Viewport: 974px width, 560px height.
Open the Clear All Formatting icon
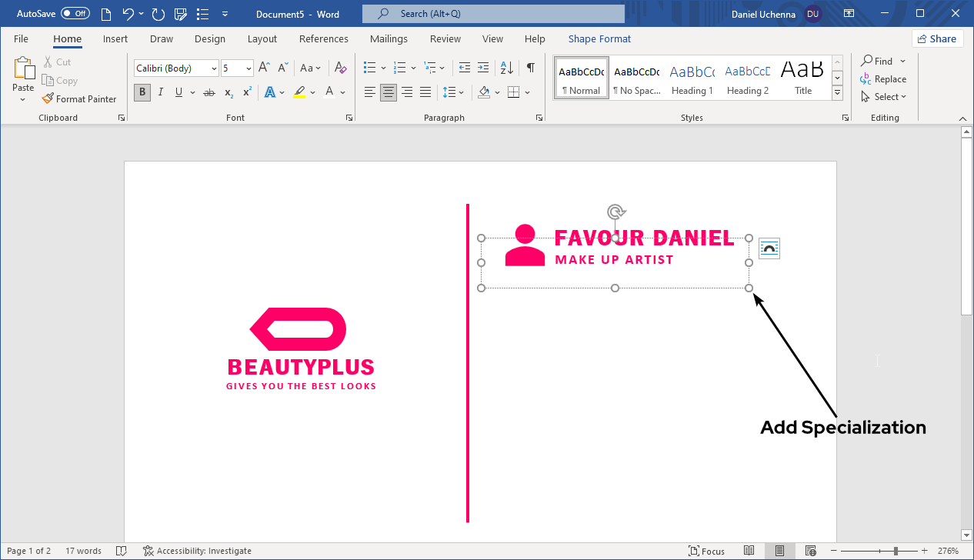339,68
